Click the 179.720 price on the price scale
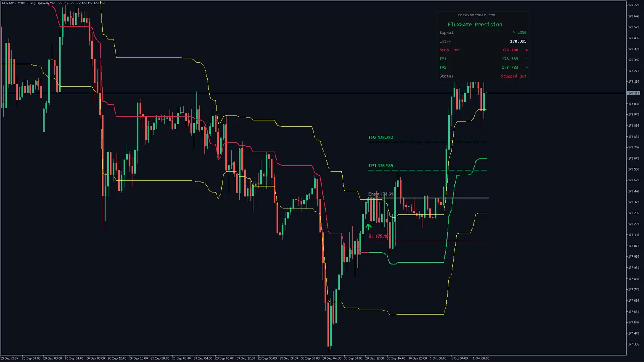644x362 pixels. click(x=634, y=5)
